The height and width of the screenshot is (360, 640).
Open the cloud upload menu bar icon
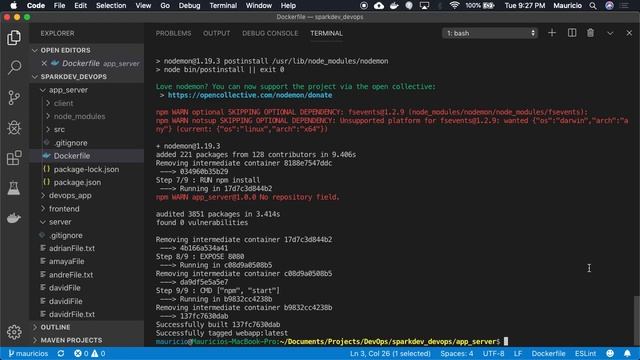tap(379, 5)
